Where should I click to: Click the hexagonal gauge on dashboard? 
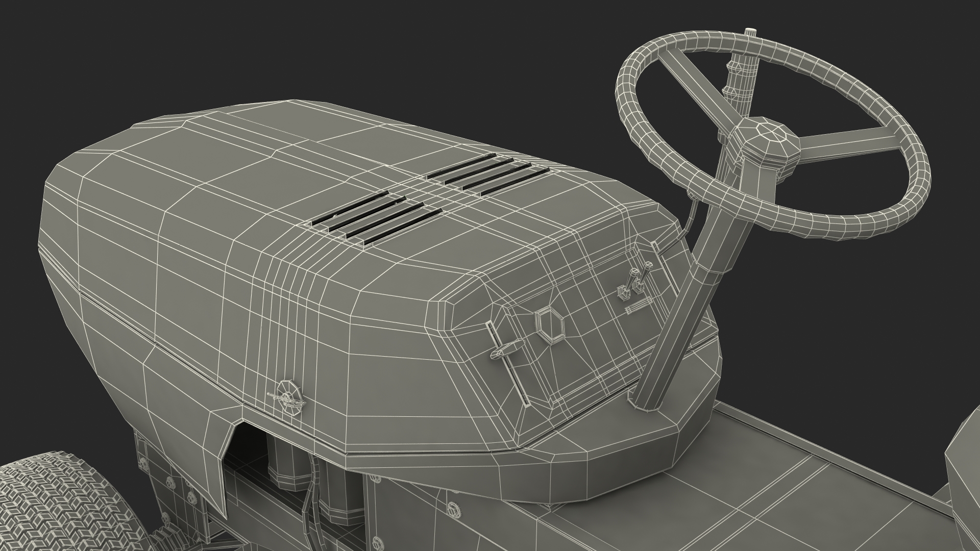(550, 325)
